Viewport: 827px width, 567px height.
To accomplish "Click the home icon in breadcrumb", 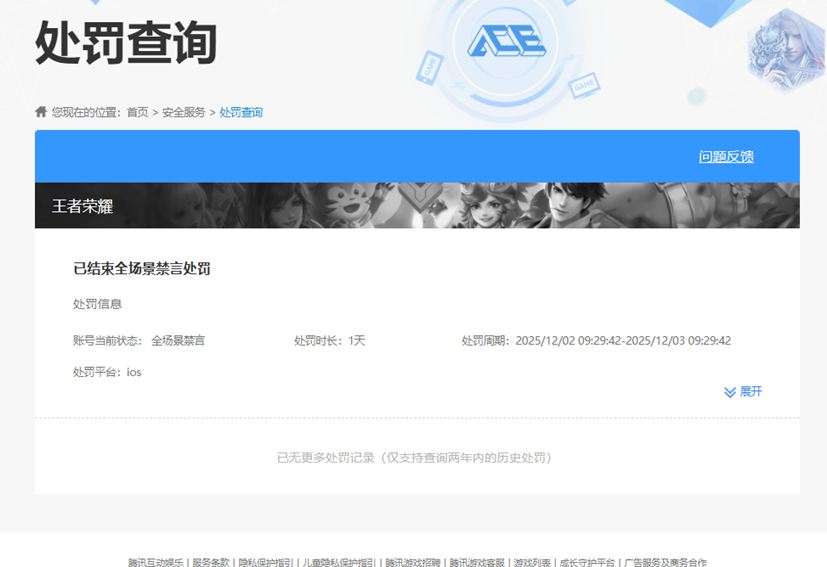I will [x=41, y=111].
